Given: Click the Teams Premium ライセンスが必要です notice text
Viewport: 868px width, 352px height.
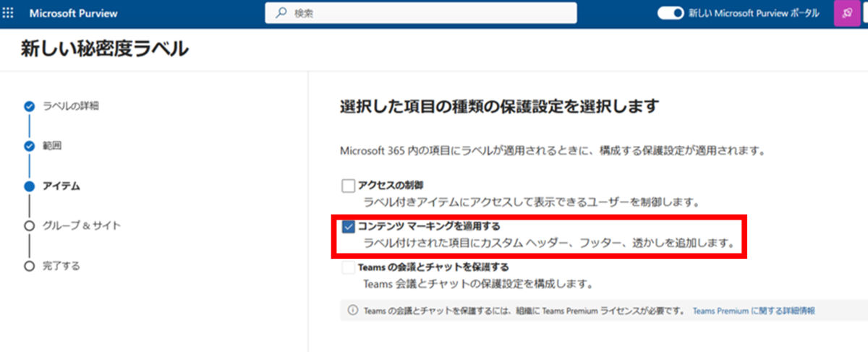Looking at the screenshot, I should point(524,311).
